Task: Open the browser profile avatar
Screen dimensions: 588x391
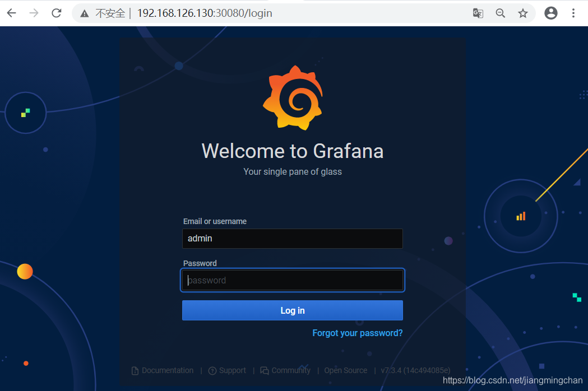Action: click(x=551, y=13)
